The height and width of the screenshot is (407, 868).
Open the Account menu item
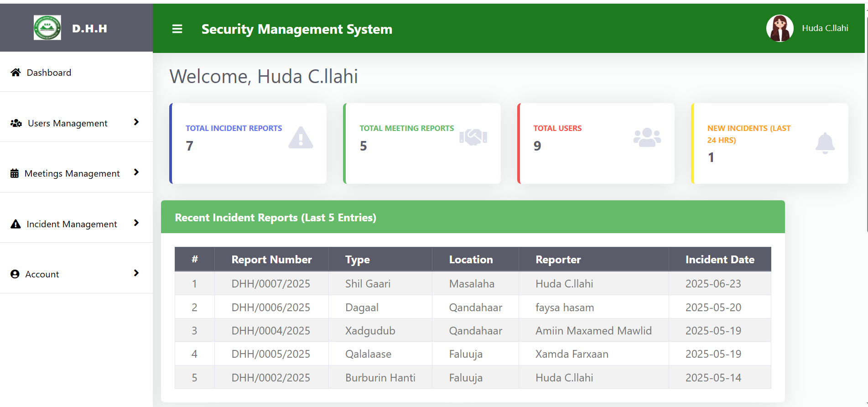pyautogui.click(x=76, y=274)
